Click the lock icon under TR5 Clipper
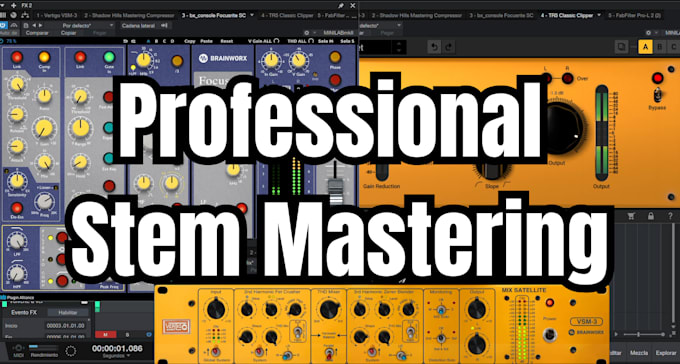This screenshot has width=680, height=364. point(651,216)
